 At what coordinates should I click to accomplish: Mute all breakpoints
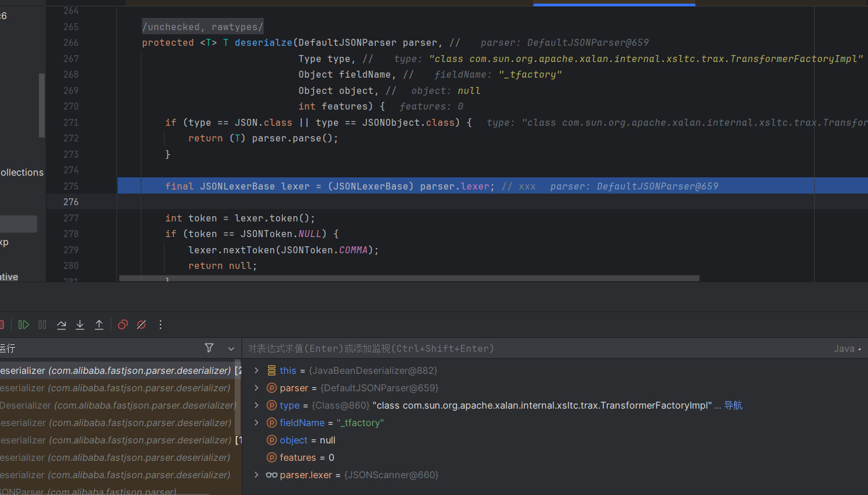pyautogui.click(x=141, y=325)
